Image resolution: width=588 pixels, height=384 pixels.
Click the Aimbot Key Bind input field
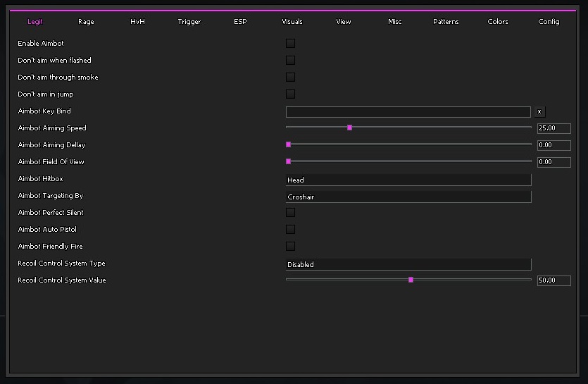[408, 112]
